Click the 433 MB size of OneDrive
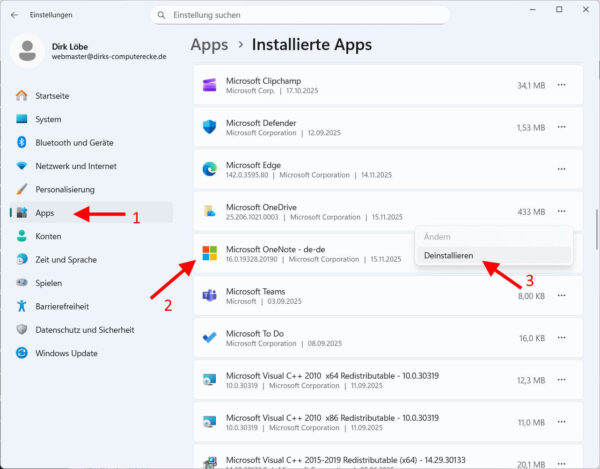 coord(531,212)
